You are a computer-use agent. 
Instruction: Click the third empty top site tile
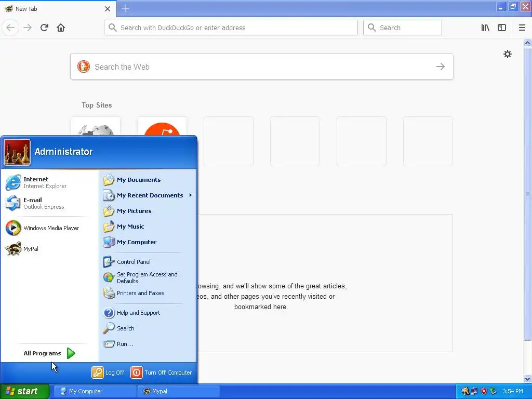pos(362,141)
